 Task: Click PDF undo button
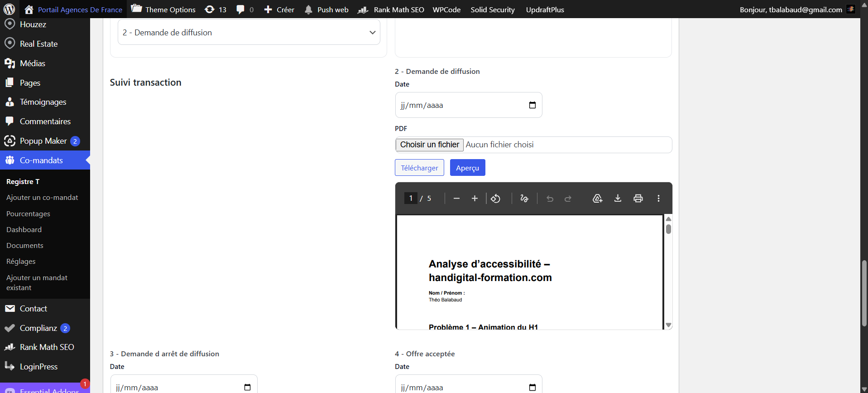pos(550,199)
